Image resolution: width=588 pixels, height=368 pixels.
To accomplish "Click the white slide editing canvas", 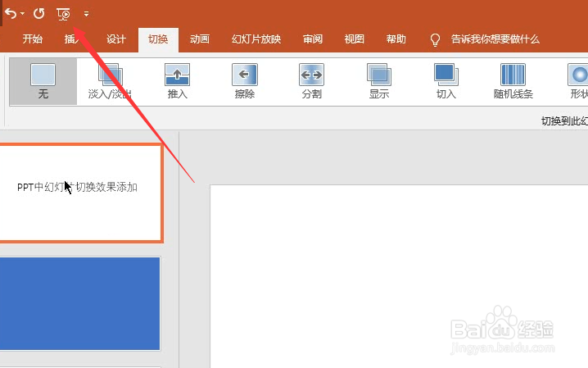I will [x=399, y=276].
